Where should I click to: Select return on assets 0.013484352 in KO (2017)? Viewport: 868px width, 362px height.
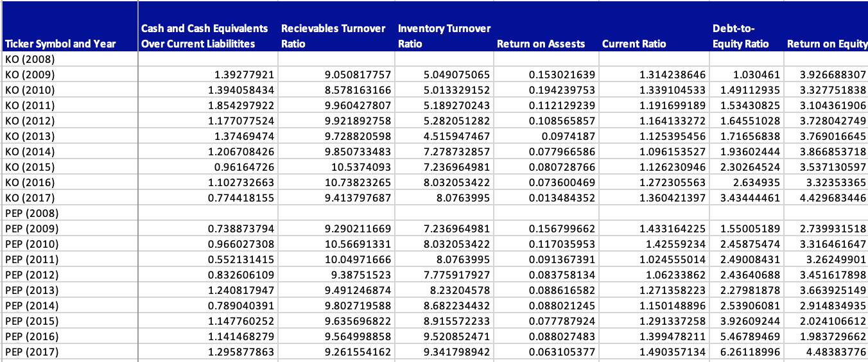[546, 198]
